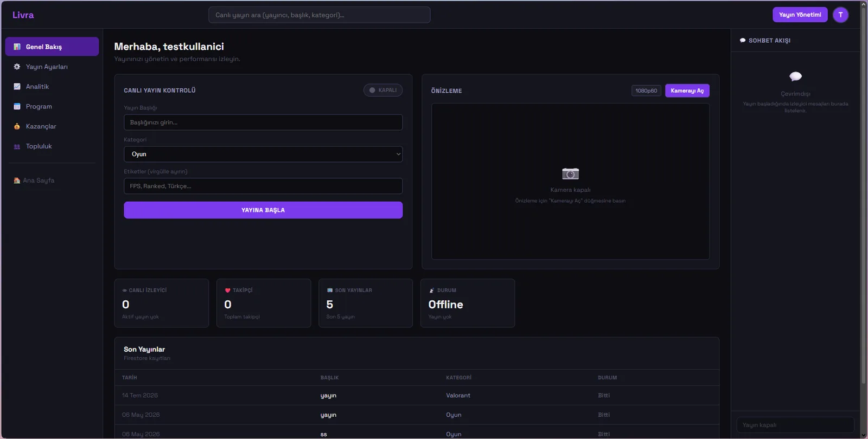Click the Topluluk people icon
The width and height of the screenshot is (868, 439).
[17, 146]
